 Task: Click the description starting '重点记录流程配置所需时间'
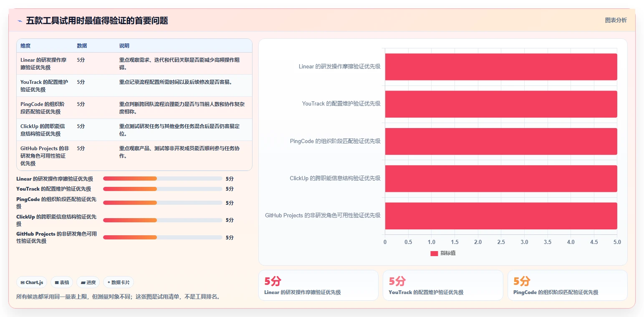175,82
